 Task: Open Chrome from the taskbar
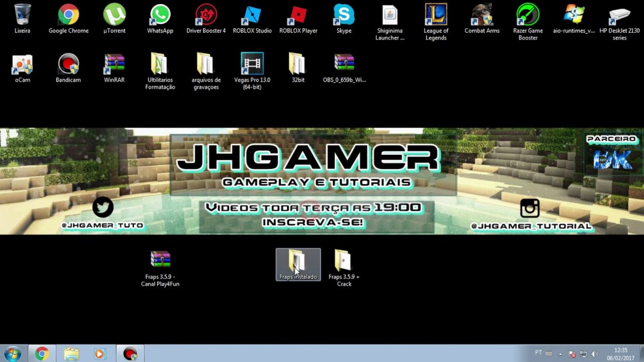click(x=42, y=354)
